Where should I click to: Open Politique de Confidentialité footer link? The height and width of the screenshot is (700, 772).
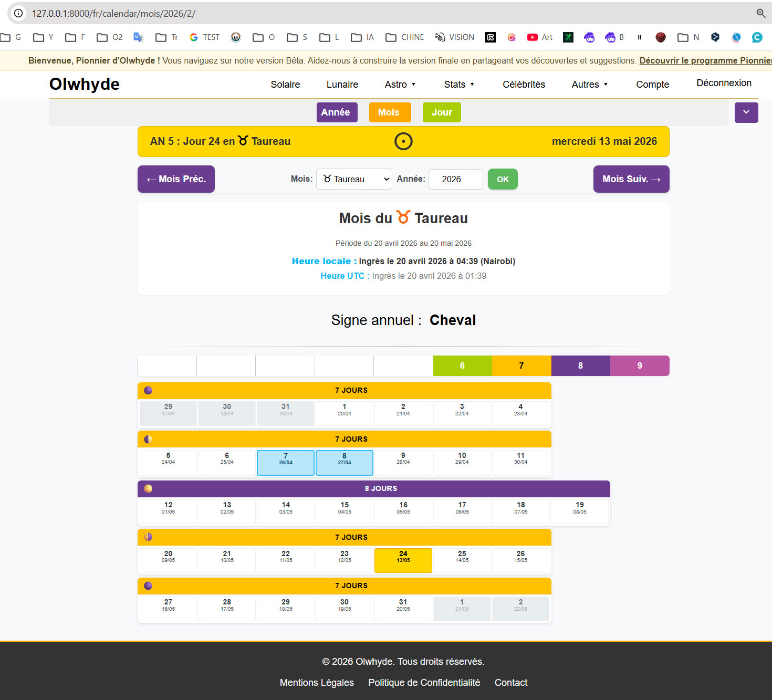click(424, 683)
